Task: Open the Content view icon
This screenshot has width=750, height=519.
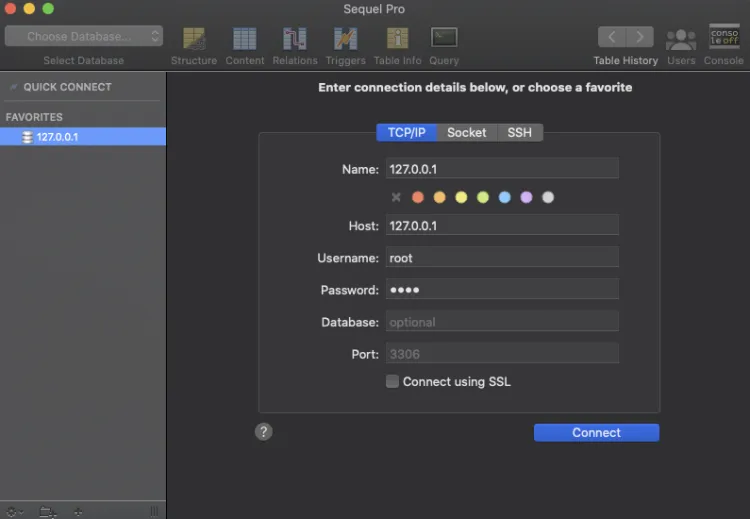Action: click(x=245, y=39)
